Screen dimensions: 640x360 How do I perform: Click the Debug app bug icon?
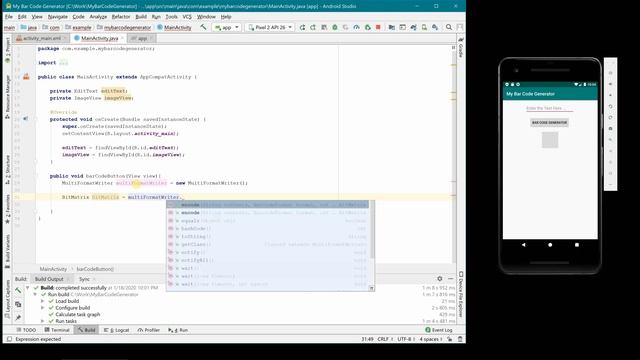coord(335,27)
